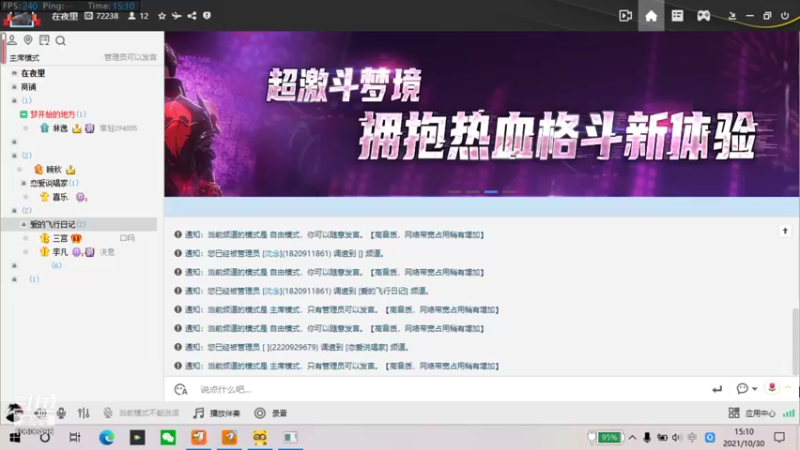Screen dimensions: 800x450
Task: Launch Microsoft Edge from taskbar
Action: click(x=107, y=437)
